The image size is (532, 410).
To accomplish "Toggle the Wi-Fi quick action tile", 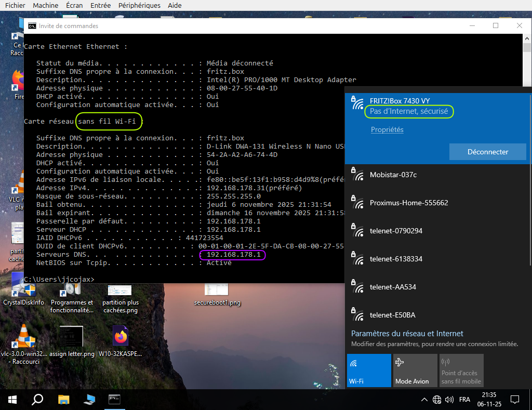I will 369,371.
